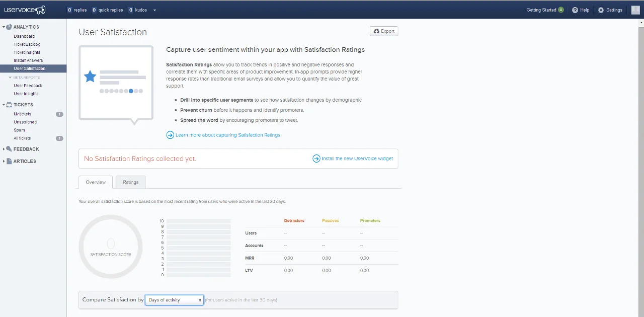Click the LTV row label

[249, 270]
